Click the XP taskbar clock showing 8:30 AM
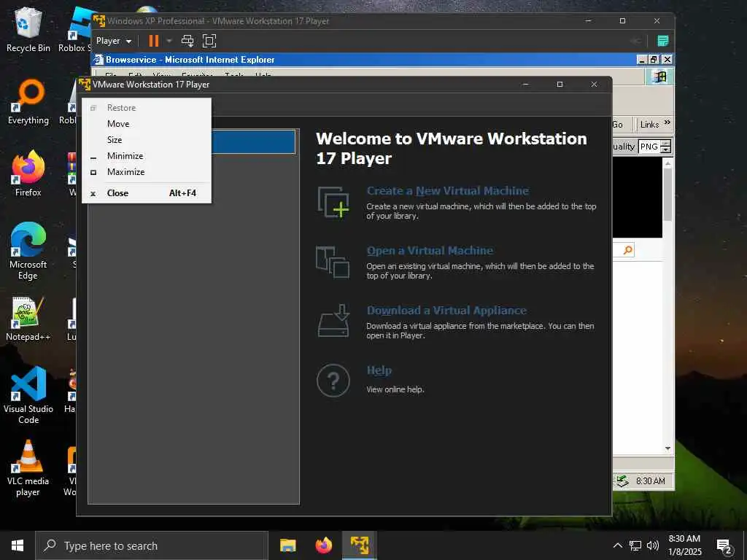Screen dimensions: 747x560 (x=650, y=481)
